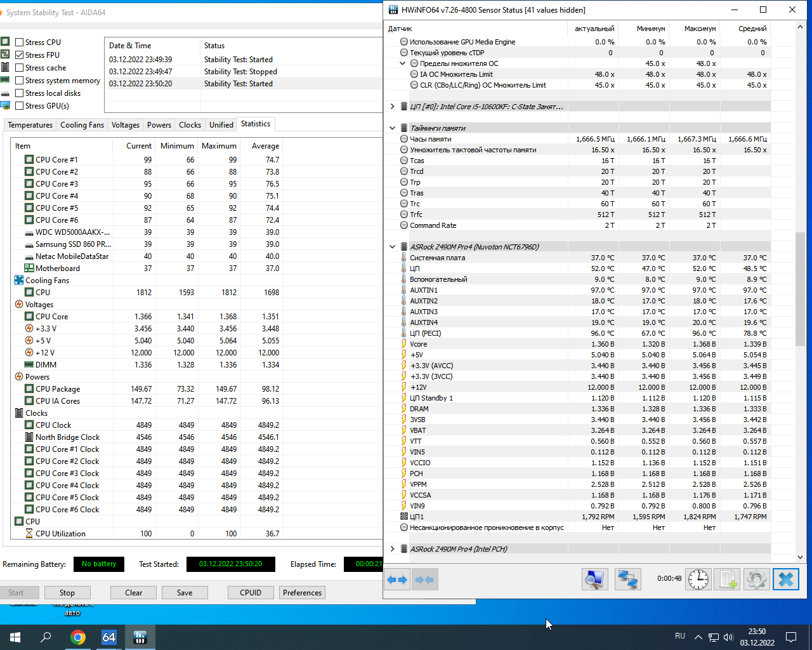The image size is (812, 650).
Task: Select the 'Vcore' row in HWiNFO
Action: pyautogui.click(x=578, y=344)
